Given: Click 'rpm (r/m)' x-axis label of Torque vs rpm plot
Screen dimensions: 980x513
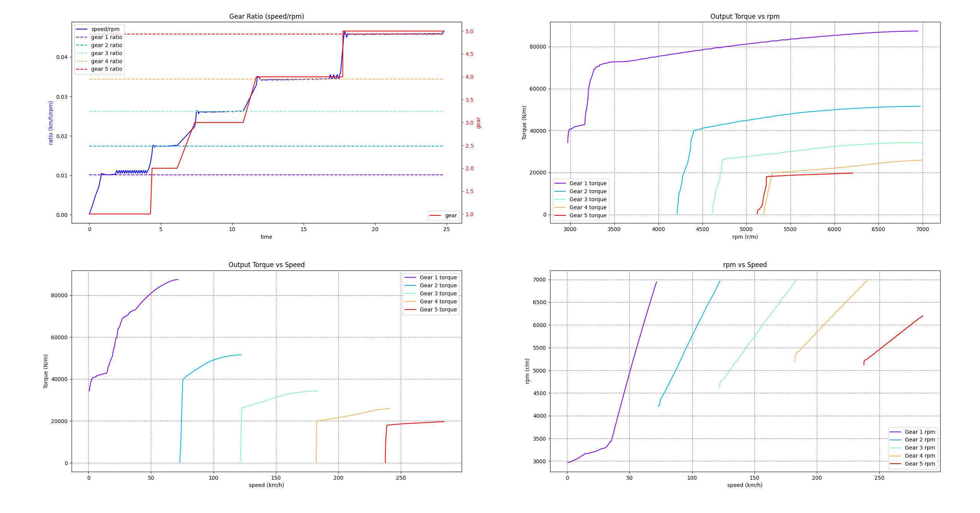Looking at the screenshot, I should click(745, 237).
